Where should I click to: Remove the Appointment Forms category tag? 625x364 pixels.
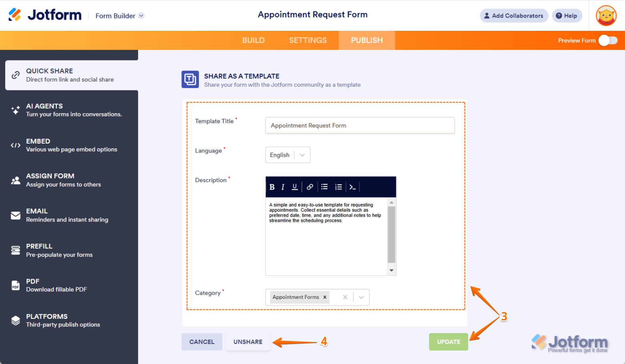coord(325,297)
